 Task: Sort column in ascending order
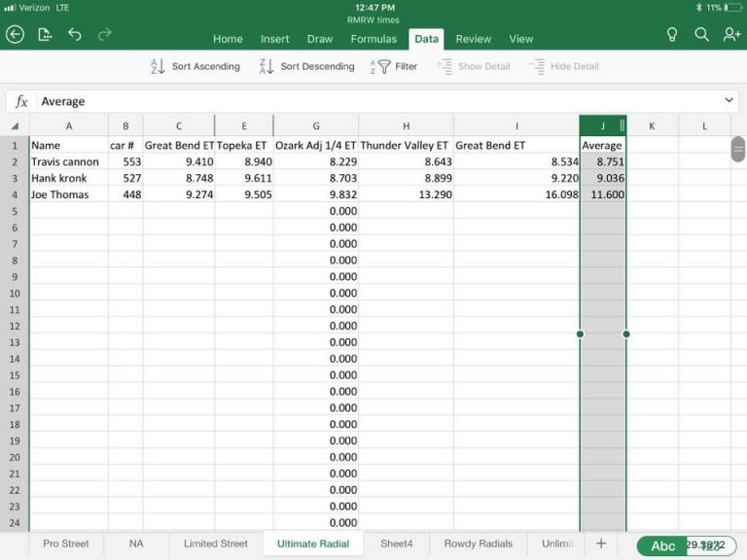[x=195, y=66]
